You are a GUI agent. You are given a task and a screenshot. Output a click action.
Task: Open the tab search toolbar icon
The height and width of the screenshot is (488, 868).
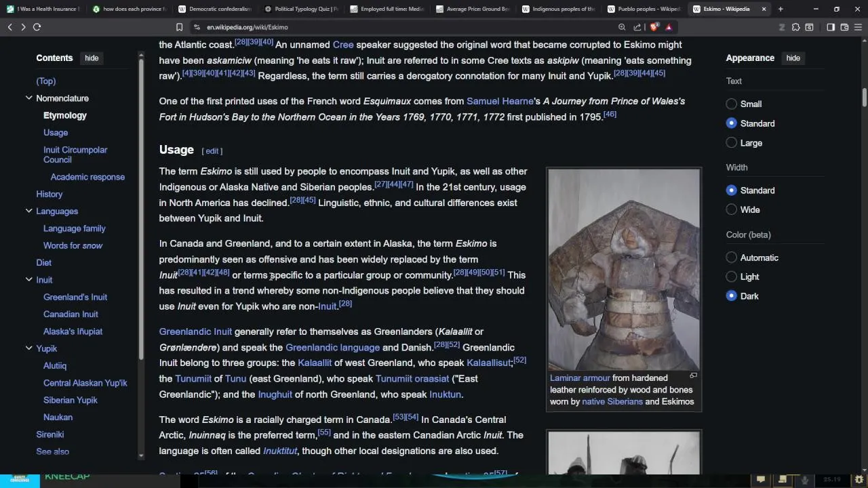(x=809, y=27)
